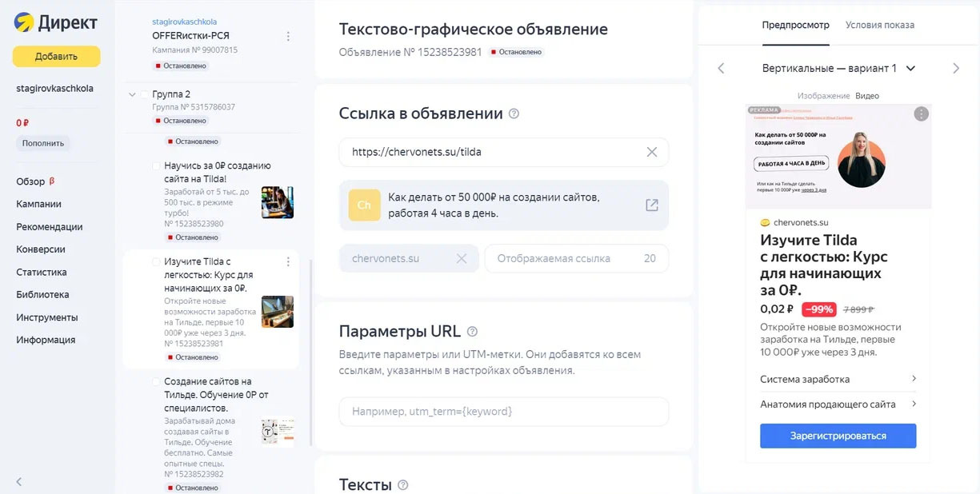
Task: Open the three-dot menu on the ad preview image
Action: [x=922, y=114]
